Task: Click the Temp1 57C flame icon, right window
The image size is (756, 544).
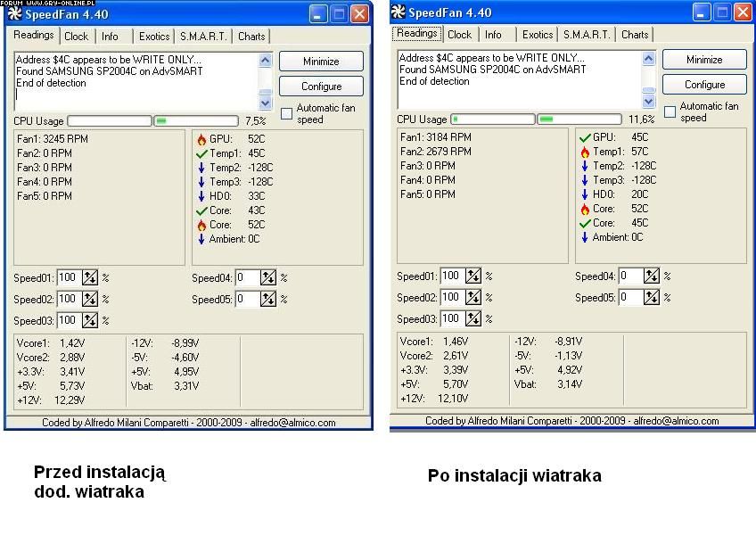Action: [585, 152]
